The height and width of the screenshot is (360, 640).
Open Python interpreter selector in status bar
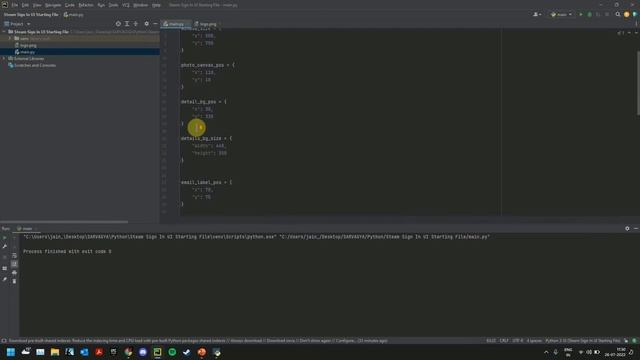point(582,341)
